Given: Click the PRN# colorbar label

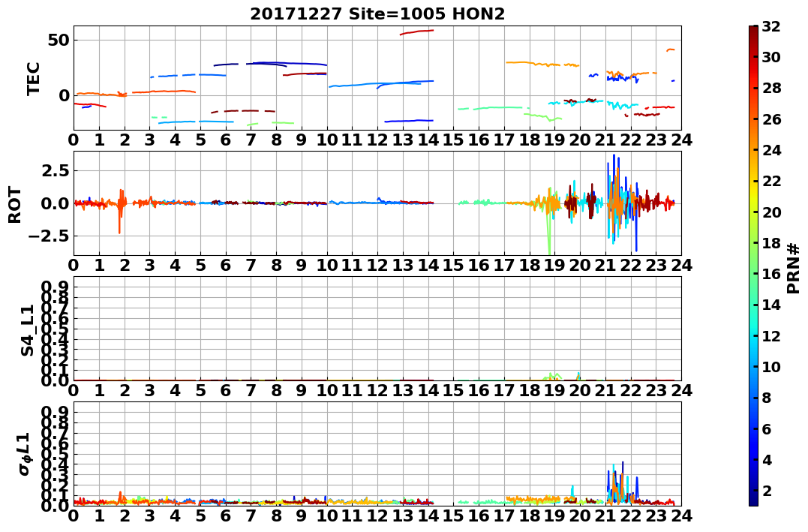Looking at the screenshot, I should click(794, 269).
